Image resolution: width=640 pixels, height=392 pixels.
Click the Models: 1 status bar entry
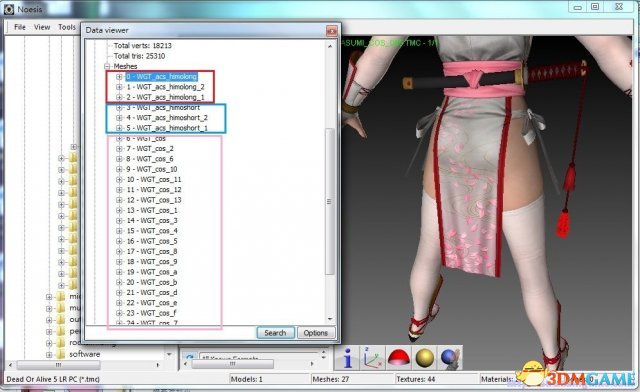click(247, 379)
